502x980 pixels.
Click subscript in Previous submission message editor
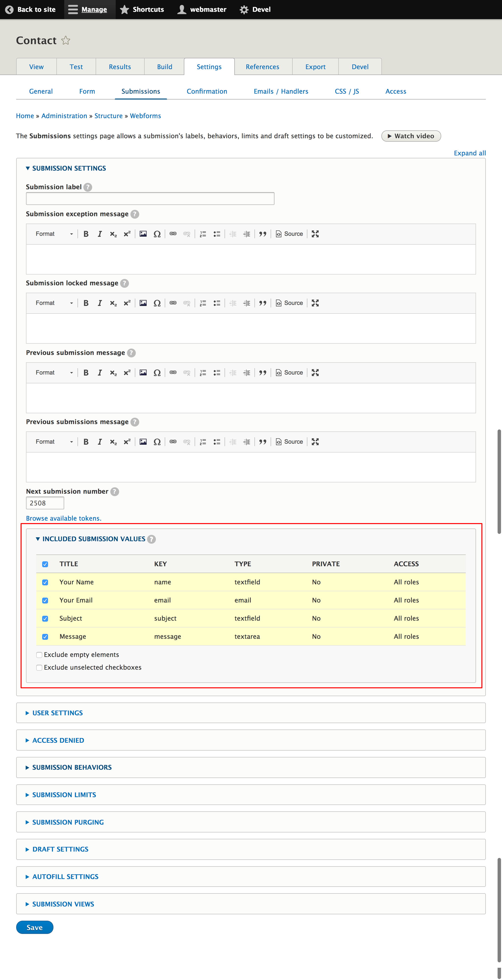pos(113,373)
